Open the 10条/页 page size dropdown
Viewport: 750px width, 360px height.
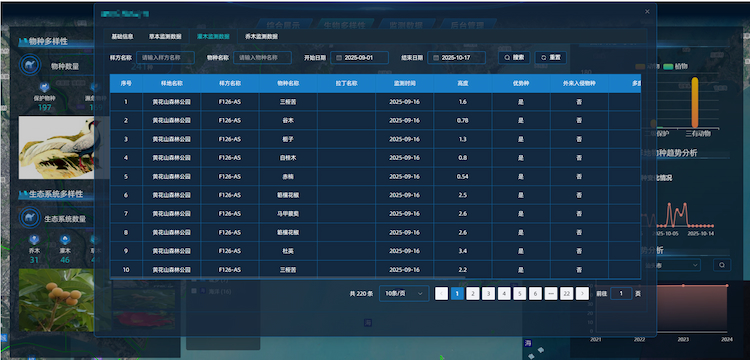(x=404, y=294)
